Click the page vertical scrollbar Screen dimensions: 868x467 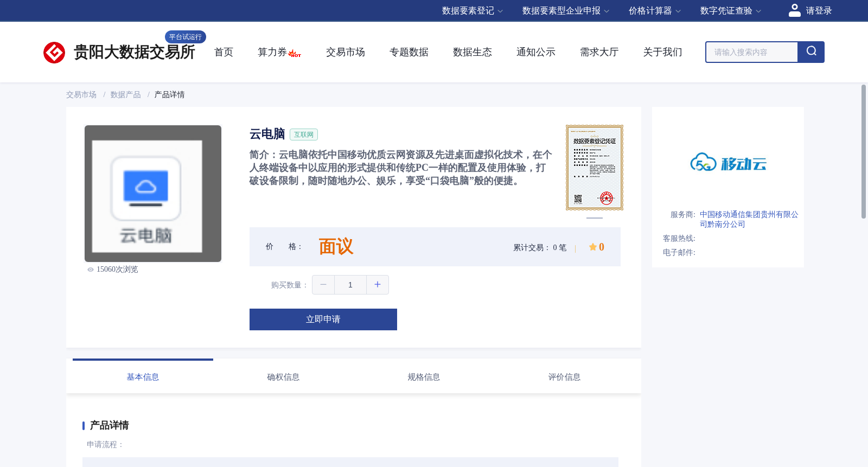864,151
